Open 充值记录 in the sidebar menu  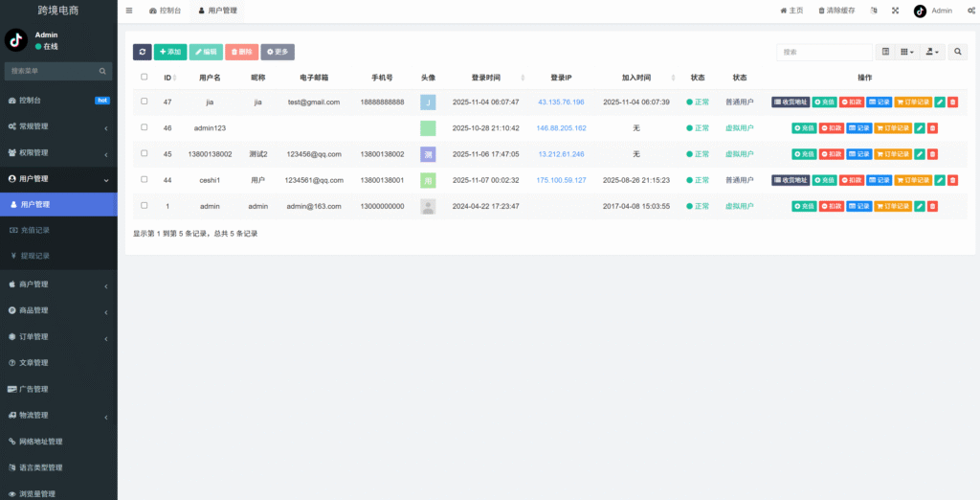point(58,230)
